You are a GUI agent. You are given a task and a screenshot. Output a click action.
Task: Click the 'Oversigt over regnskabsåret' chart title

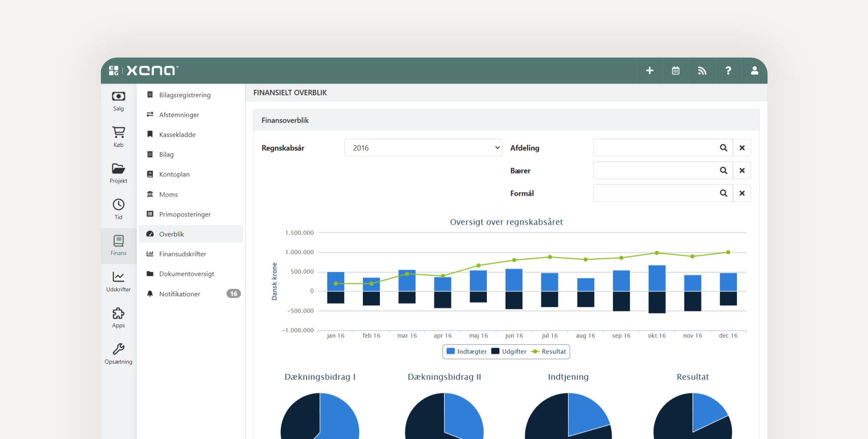tap(506, 222)
